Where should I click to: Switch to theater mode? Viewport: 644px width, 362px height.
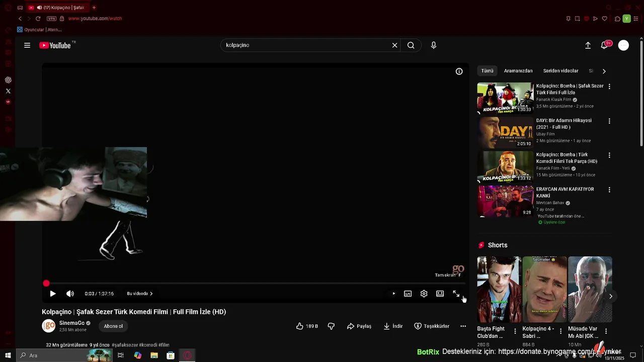440,294
